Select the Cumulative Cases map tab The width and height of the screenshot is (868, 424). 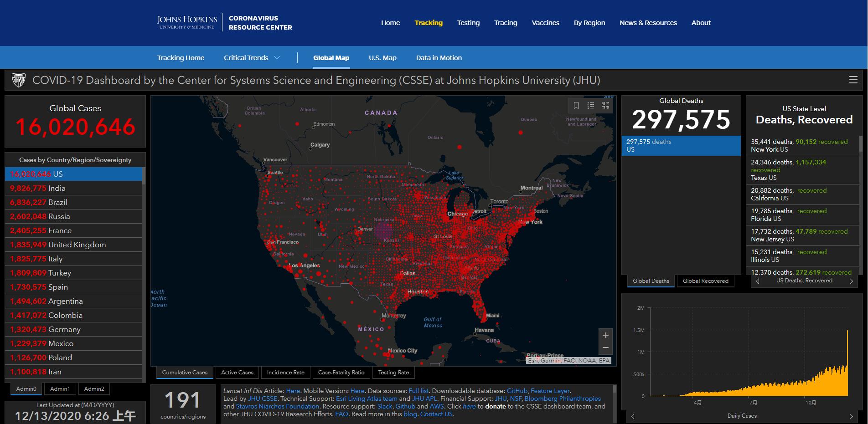click(x=185, y=373)
